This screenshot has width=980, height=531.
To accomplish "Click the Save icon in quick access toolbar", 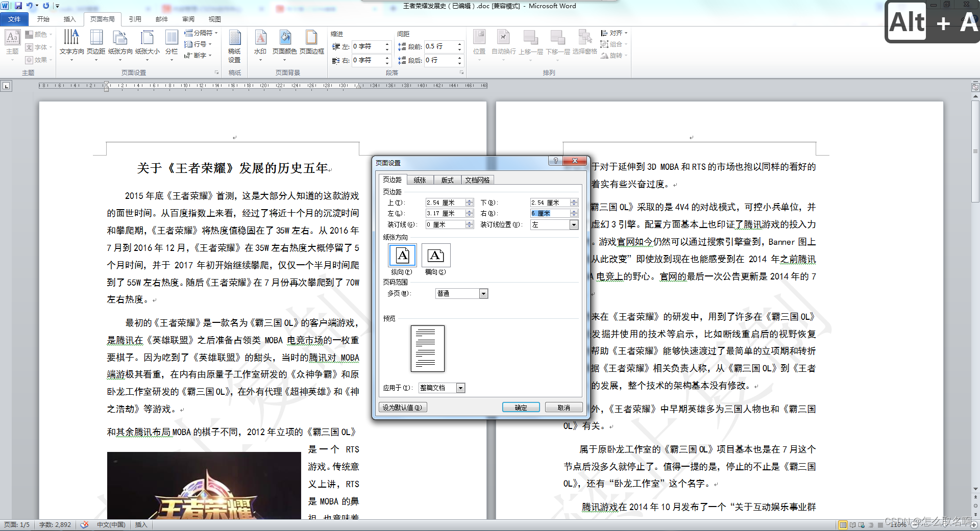I will [x=18, y=6].
